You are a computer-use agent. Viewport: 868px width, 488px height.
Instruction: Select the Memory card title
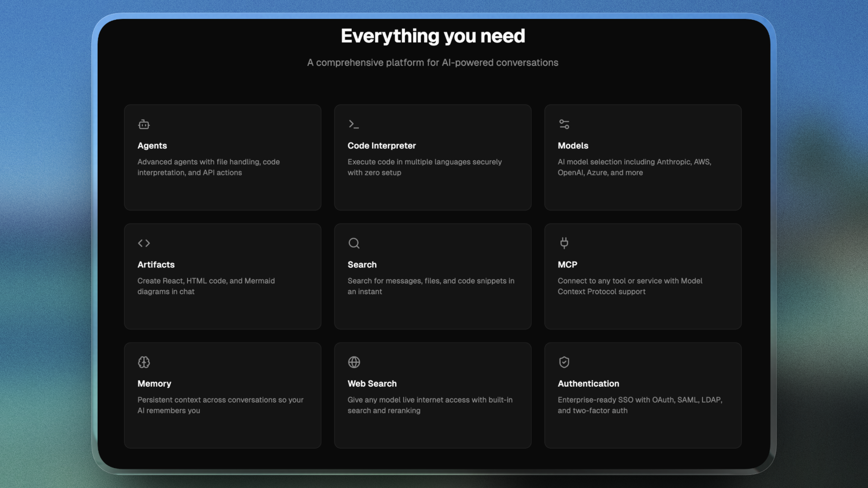154,383
